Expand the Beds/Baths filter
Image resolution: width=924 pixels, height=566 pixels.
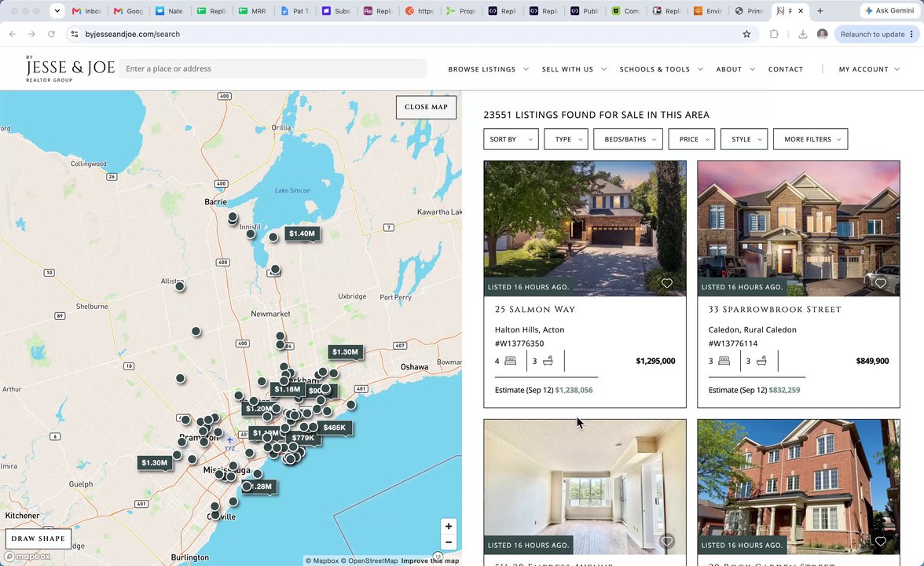(629, 139)
